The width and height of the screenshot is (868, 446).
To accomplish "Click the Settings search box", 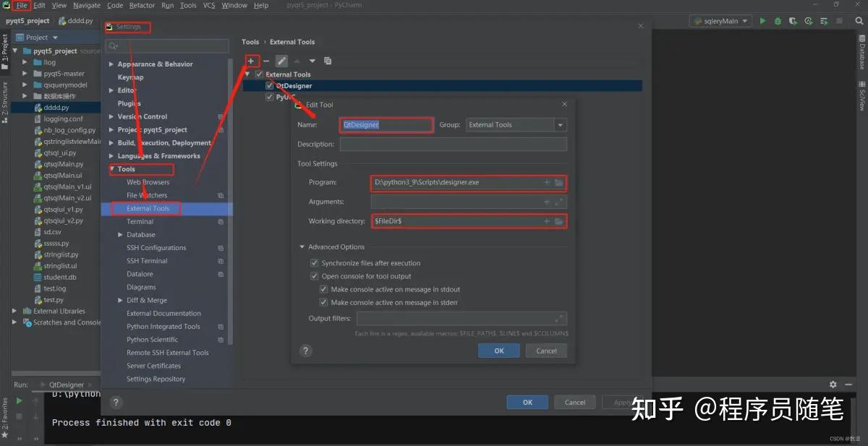I will pos(166,46).
